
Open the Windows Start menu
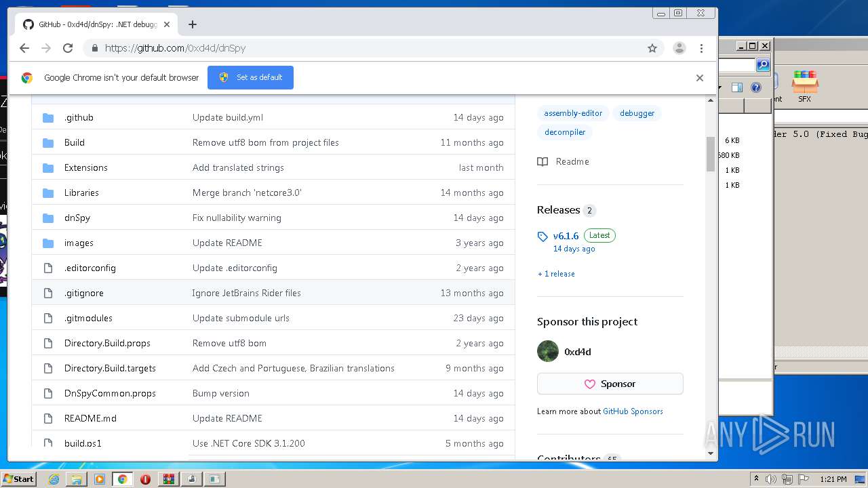(18, 479)
